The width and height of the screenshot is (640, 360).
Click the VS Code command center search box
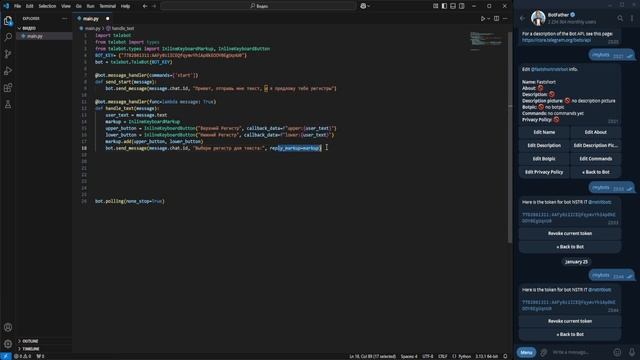(259, 6)
